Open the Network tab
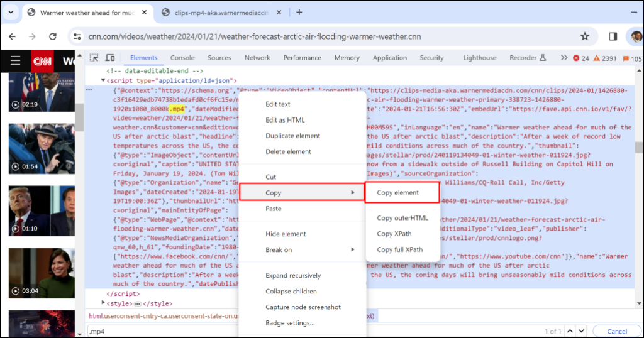 pyautogui.click(x=257, y=58)
